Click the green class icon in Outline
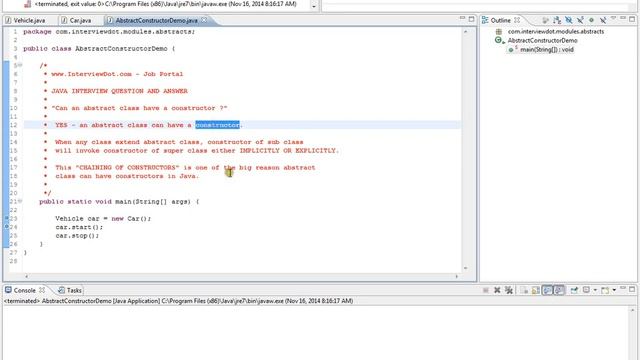The height and width of the screenshot is (360, 640). (x=498, y=40)
